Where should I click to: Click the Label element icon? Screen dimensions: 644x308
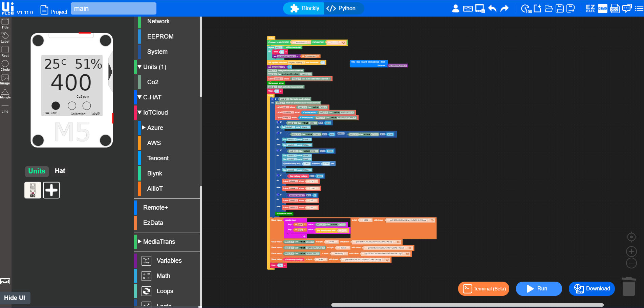tap(5, 37)
